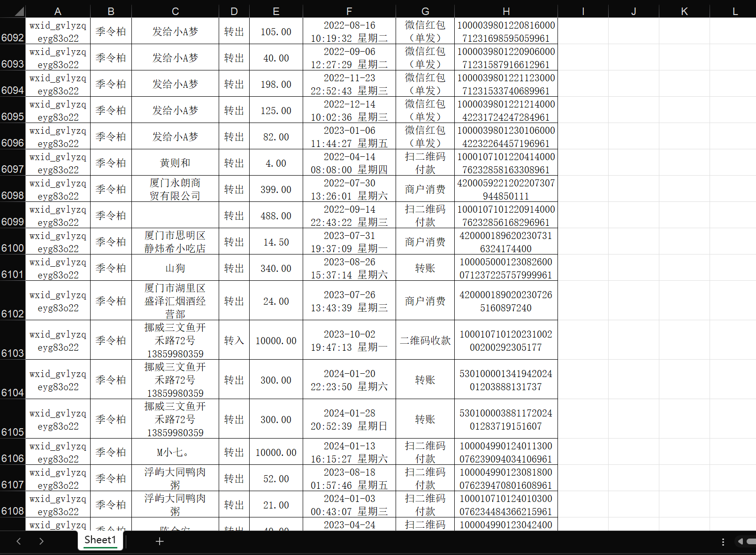Image resolution: width=756 pixels, height=555 pixels.
Task: Click the 转入 cell in row 6103
Action: tap(234, 340)
